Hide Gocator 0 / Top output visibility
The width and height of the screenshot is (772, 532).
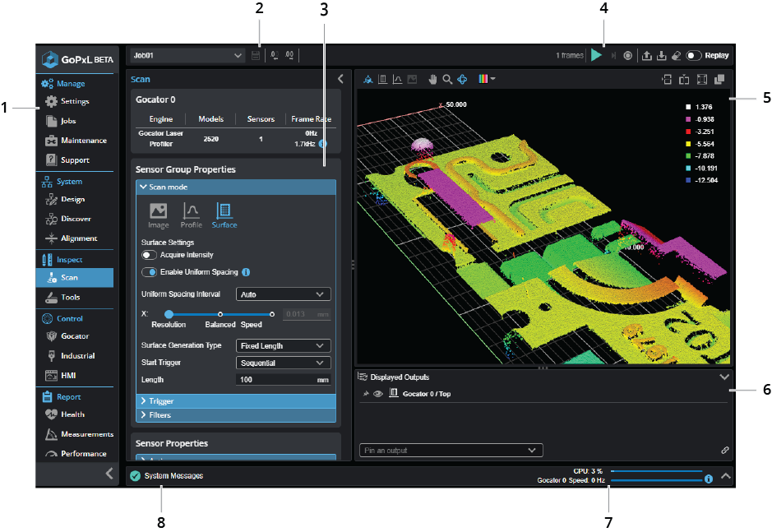point(377,394)
